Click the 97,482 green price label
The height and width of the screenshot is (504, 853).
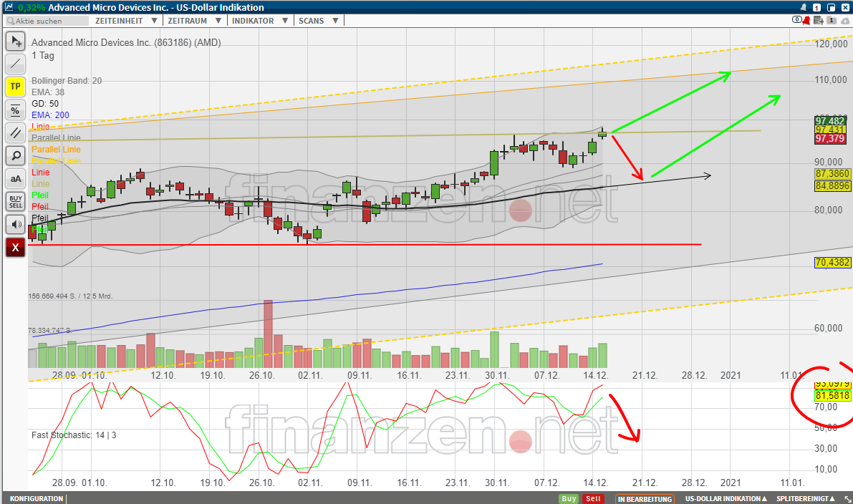pos(830,121)
